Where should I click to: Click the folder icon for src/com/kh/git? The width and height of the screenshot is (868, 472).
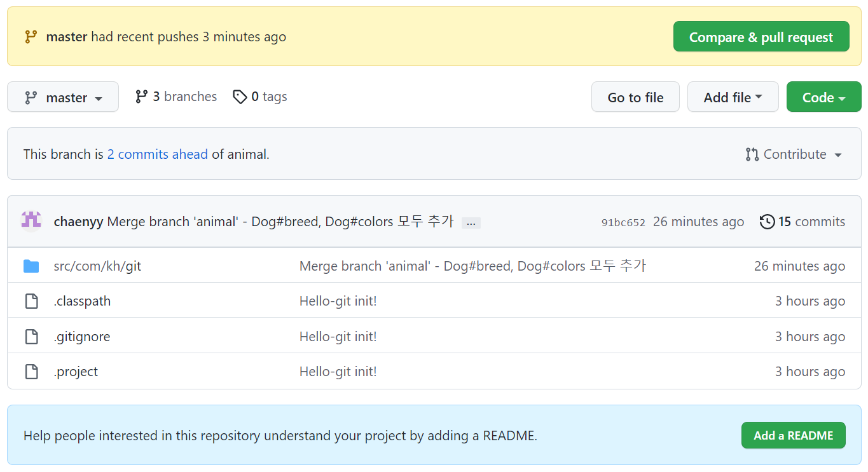pyautogui.click(x=31, y=266)
